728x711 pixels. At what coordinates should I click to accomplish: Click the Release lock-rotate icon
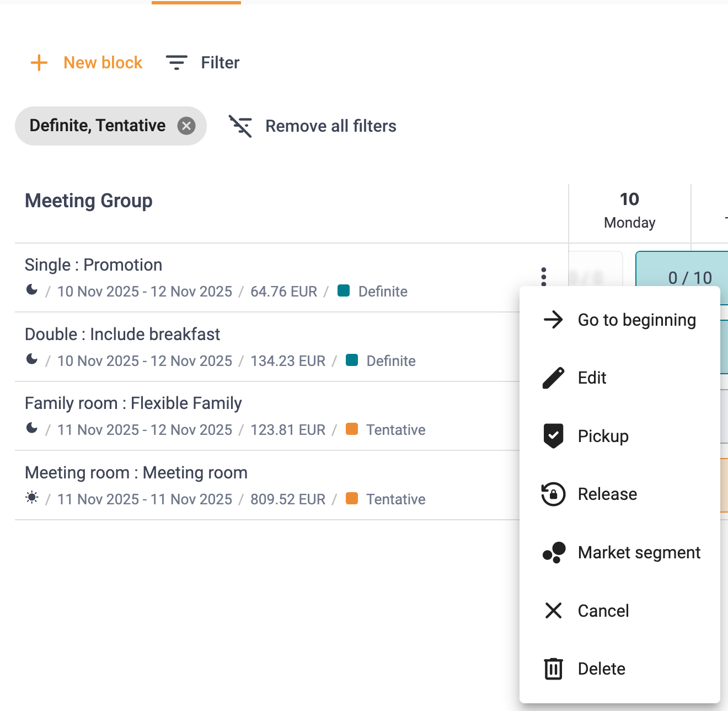point(553,494)
